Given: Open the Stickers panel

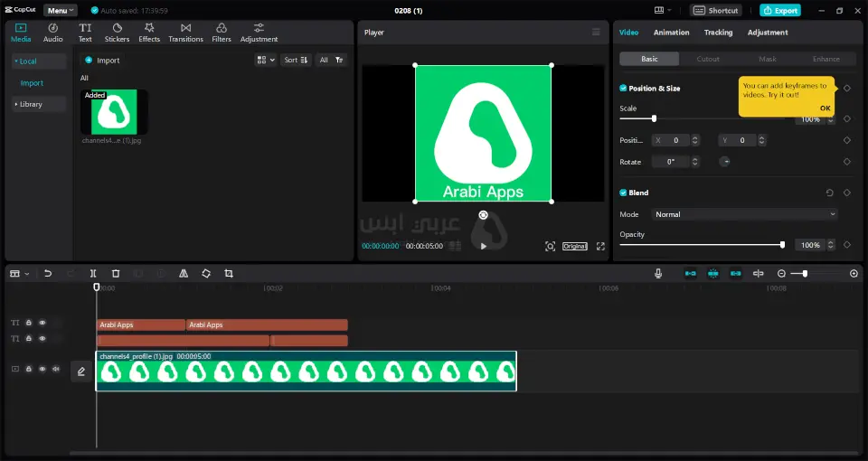Looking at the screenshot, I should coord(117,33).
